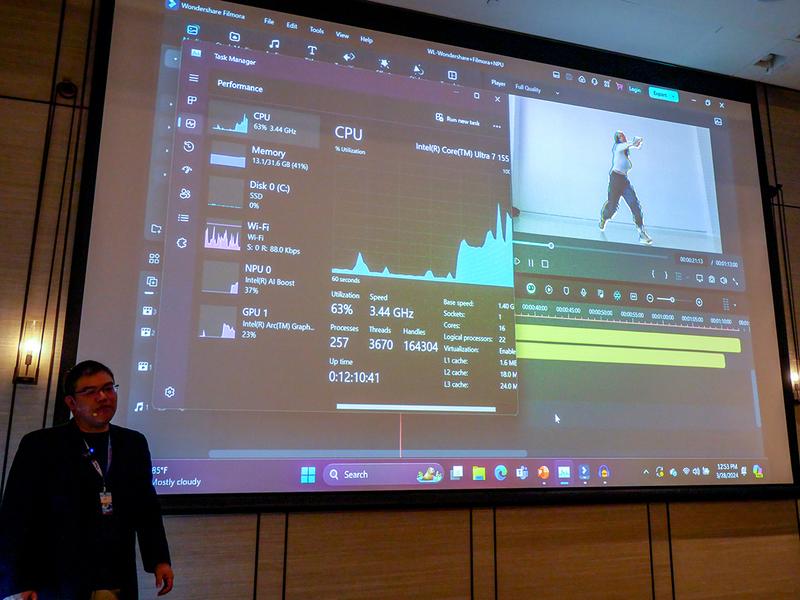Click microphone voiceover icon in timeline toolbar
The height and width of the screenshot is (600, 800).
pos(583,292)
